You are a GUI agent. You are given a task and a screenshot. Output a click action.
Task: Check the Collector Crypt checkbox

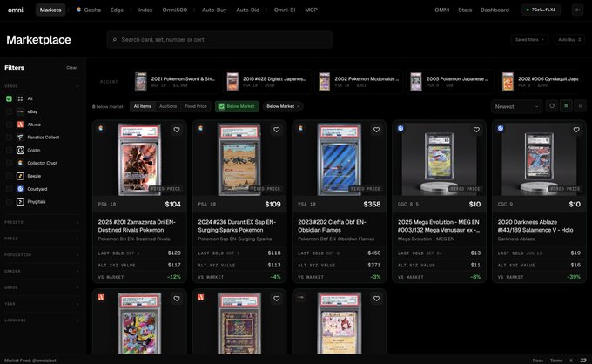pyautogui.click(x=9, y=163)
